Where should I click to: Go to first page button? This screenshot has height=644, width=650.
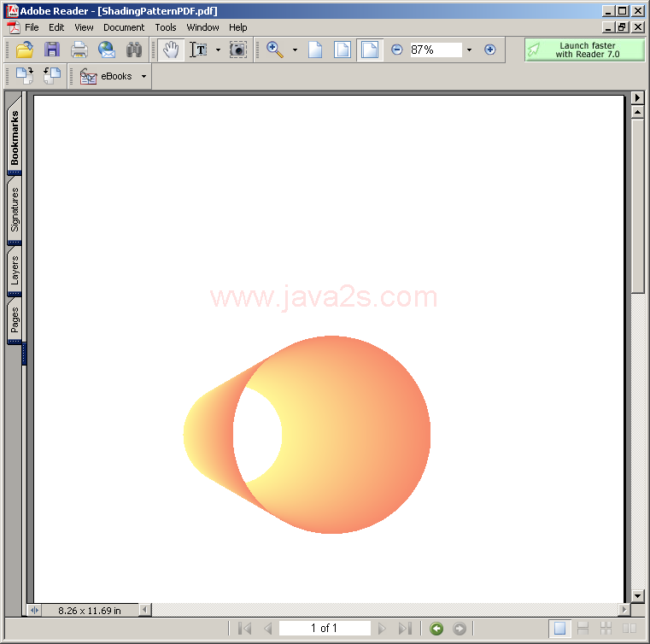coord(244,629)
